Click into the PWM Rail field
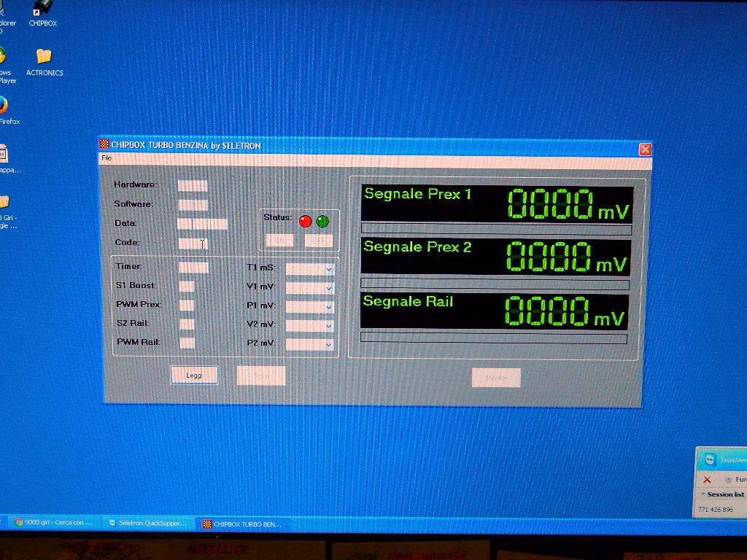The width and height of the screenshot is (747, 560). click(x=187, y=343)
